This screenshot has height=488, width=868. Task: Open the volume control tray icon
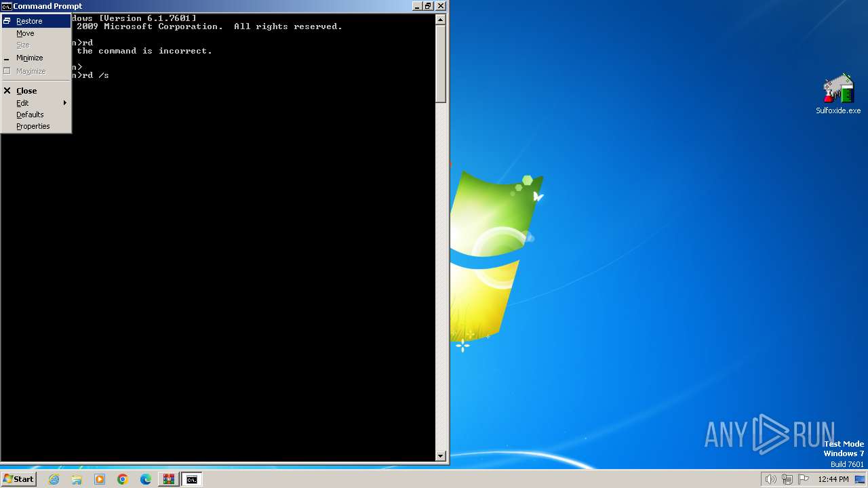(x=770, y=479)
